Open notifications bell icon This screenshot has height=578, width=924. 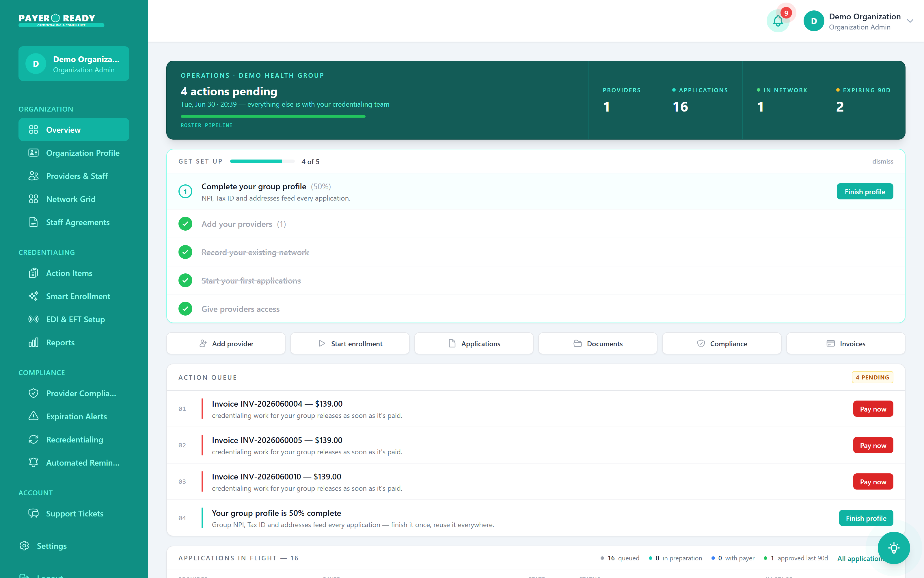pyautogui.click(x=778, y=21)
